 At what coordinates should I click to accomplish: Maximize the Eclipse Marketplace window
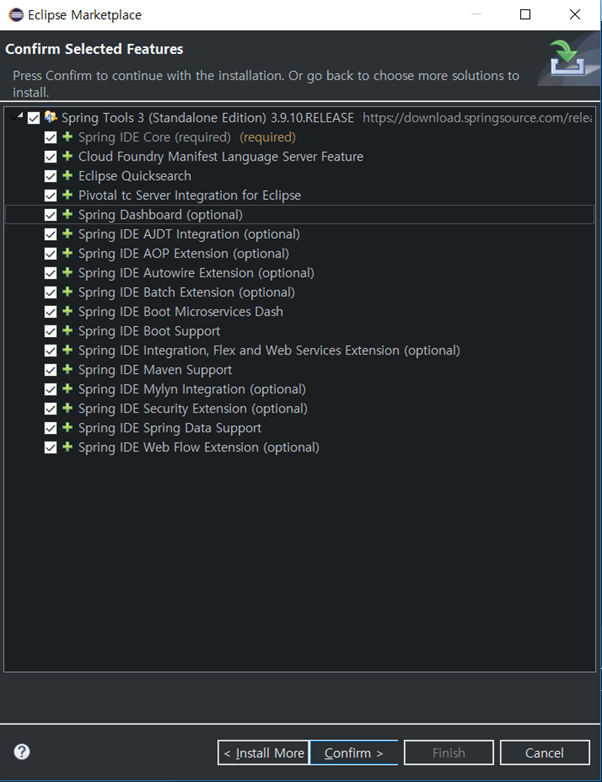(525, 14)
